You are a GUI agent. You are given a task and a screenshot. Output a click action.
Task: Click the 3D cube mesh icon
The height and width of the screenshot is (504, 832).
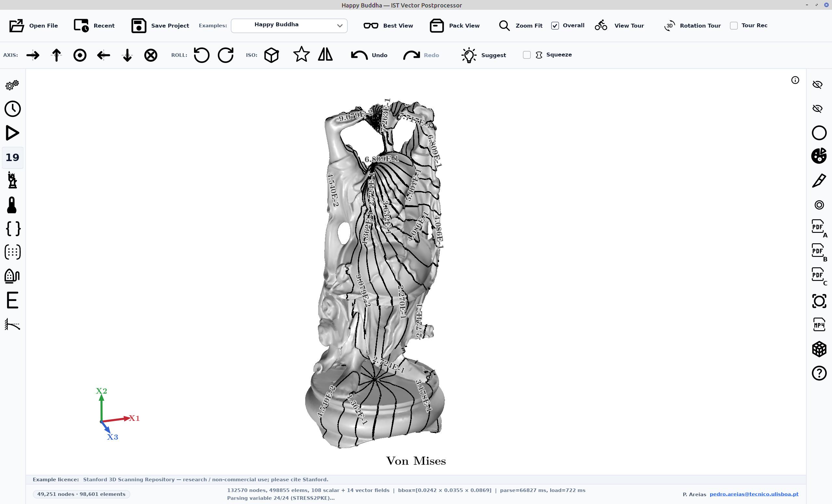(x=819, y=349)
